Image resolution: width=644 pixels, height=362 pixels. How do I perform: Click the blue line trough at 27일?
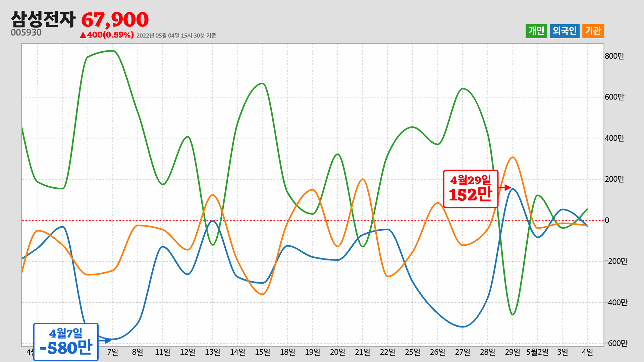click(x=463, y=326)
